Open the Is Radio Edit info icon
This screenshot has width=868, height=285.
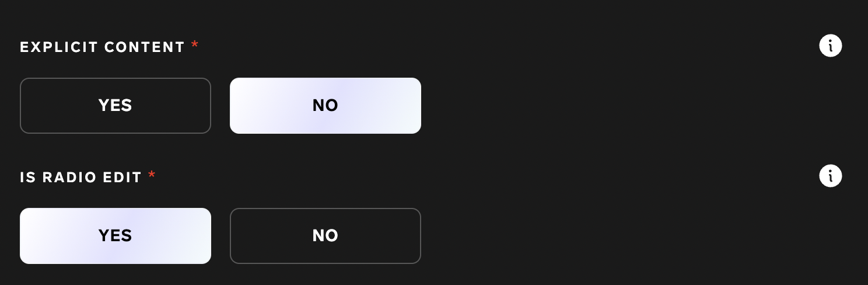click(831, 176)
